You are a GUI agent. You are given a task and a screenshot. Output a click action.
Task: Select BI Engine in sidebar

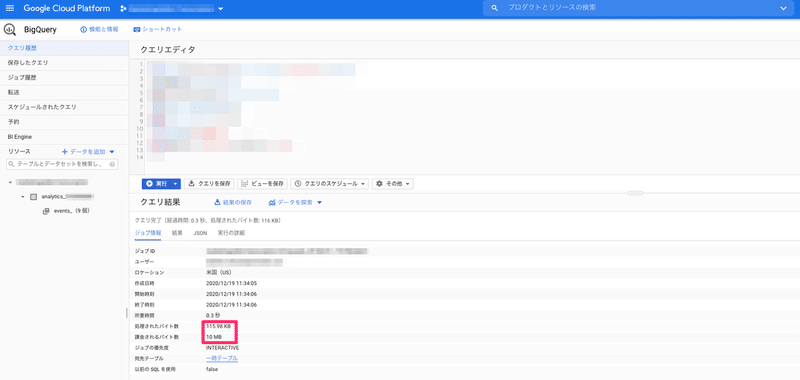point(64,137)
